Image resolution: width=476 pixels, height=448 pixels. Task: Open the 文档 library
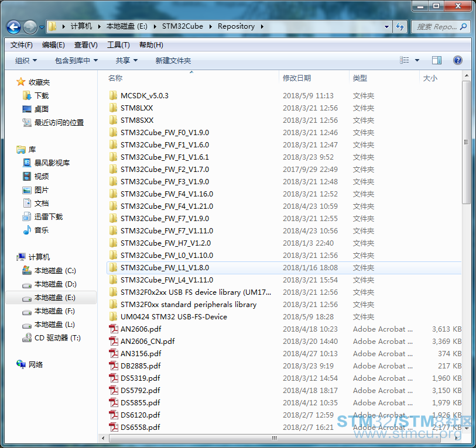click(x=42, y=203)
